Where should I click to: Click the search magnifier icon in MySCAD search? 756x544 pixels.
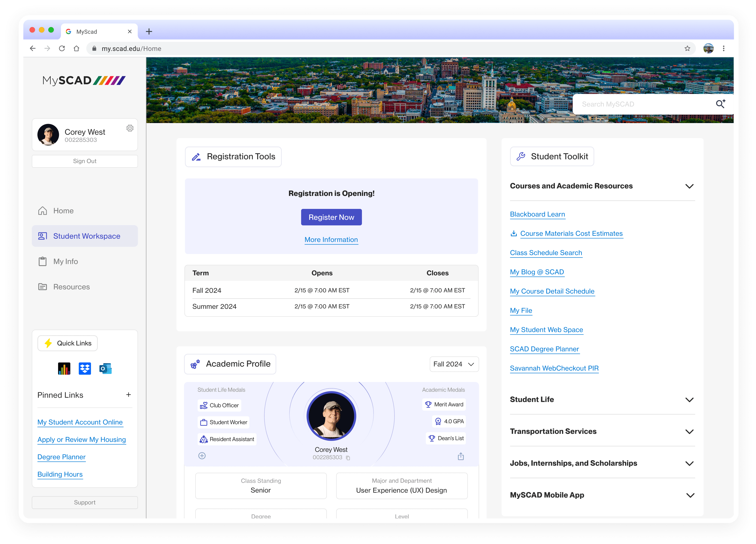pos(720,104)
